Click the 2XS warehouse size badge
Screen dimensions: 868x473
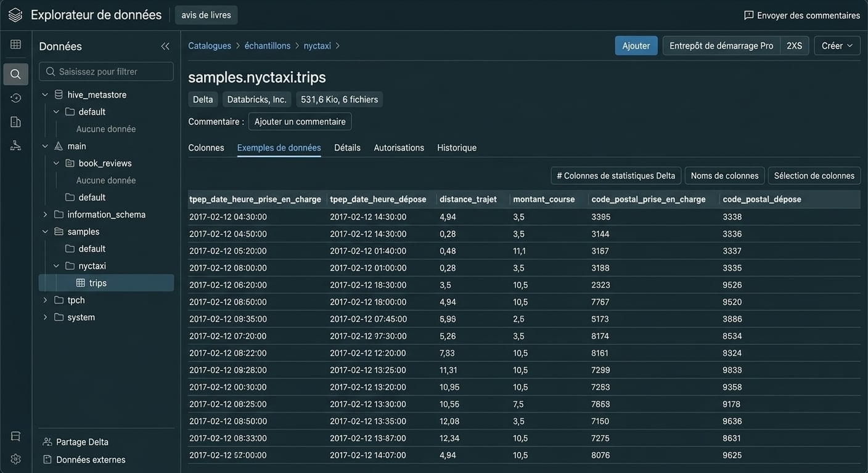(x=794, y=46)
